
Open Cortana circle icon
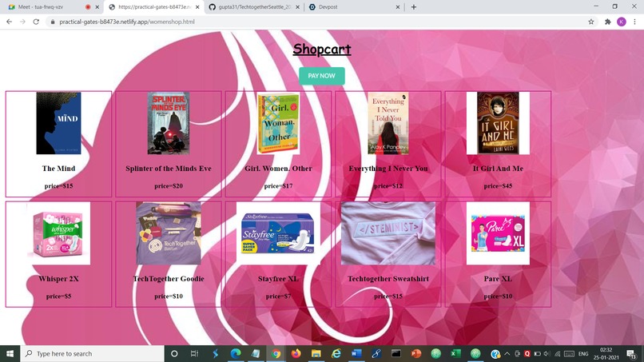tap(174, 353)
